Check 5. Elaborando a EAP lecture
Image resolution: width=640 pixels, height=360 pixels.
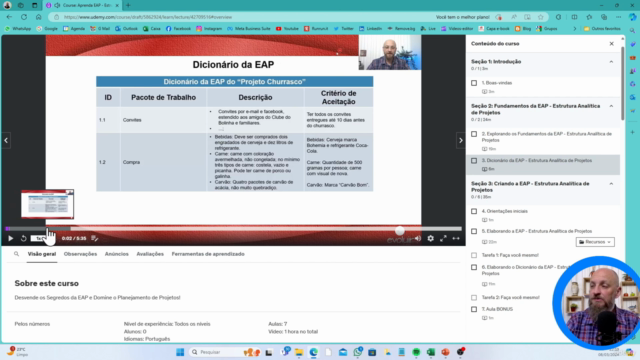point(474,231)
